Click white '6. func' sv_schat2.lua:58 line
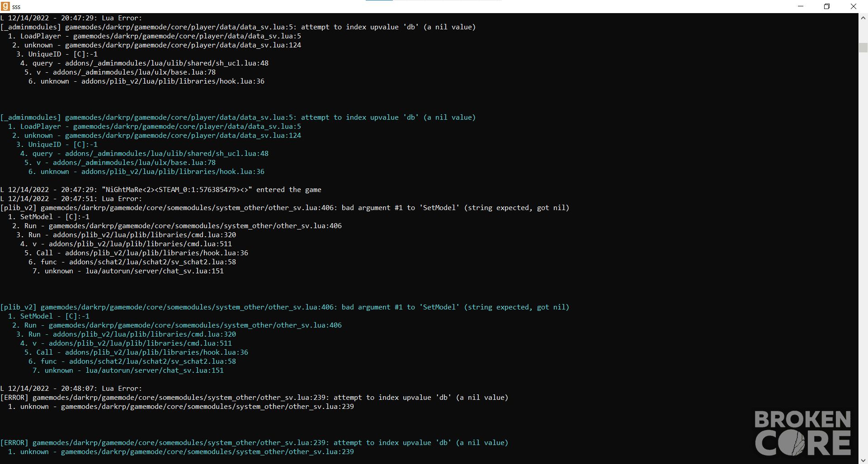868x464 pixels. click(x=132, y=262)
